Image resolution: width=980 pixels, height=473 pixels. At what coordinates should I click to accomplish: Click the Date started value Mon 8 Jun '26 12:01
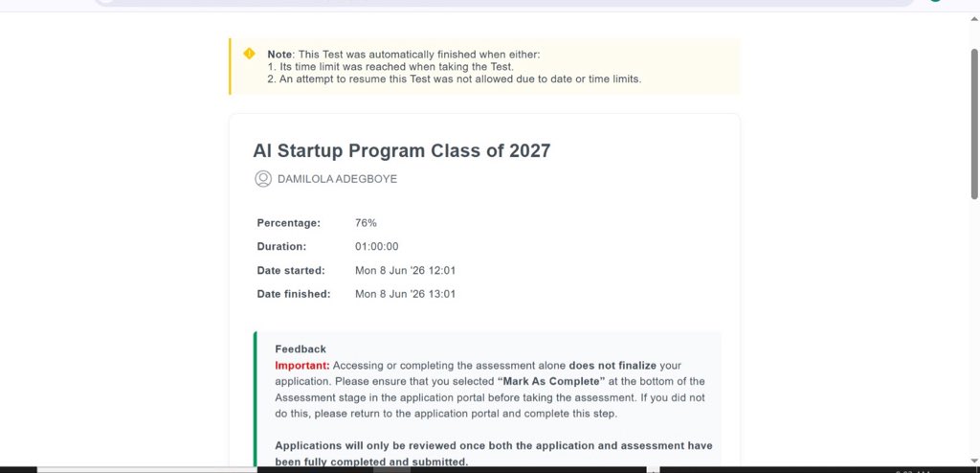coord(405,270)
